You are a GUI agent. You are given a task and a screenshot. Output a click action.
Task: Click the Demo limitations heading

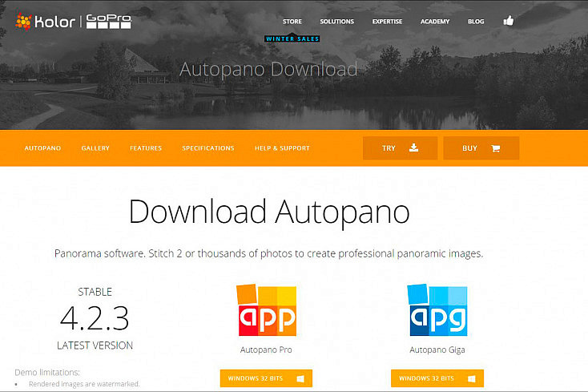[x=47, y=373]
